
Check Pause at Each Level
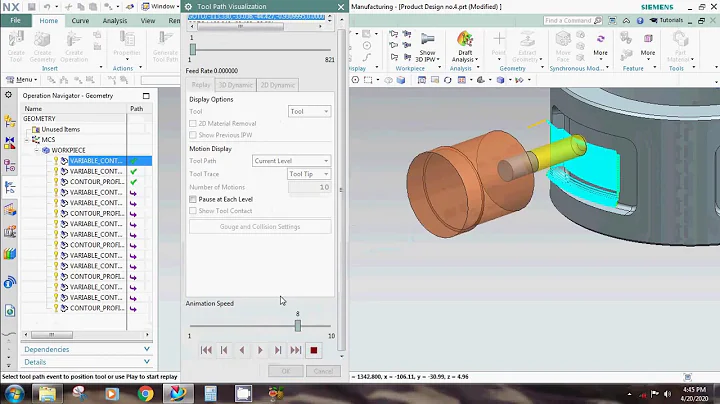(x=193, y=199)
